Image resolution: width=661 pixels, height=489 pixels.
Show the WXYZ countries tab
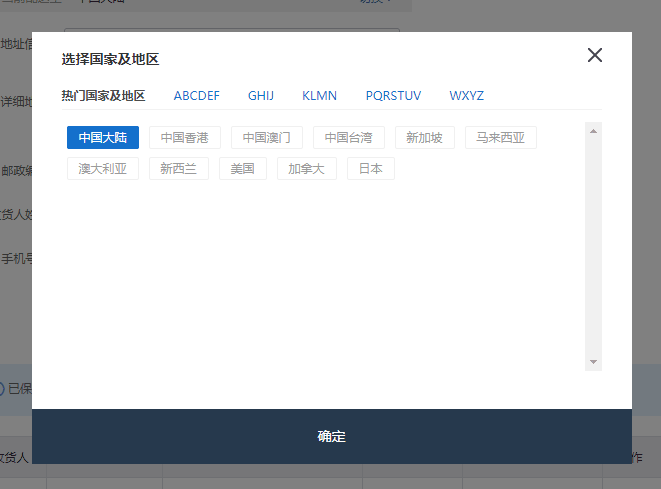(x=467, y=96)
